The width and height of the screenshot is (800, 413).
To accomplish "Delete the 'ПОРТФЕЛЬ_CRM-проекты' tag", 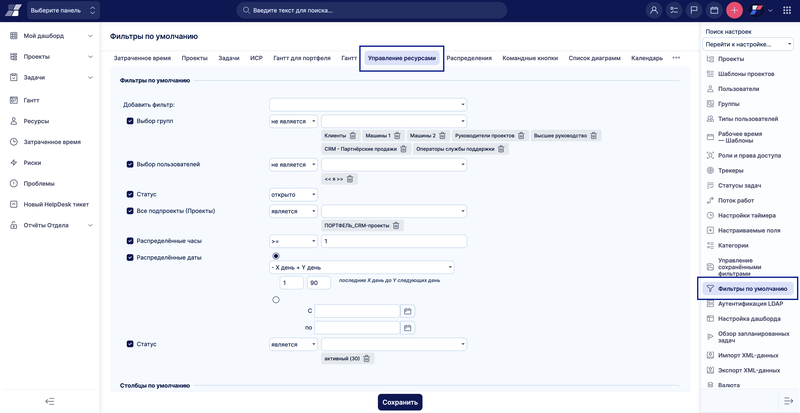I will [396, 225].
